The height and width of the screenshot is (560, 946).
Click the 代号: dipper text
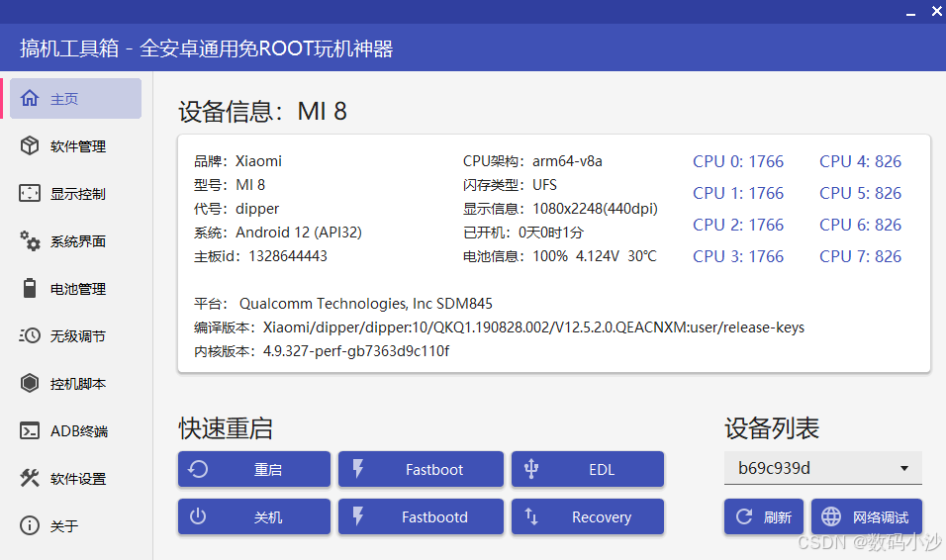click(236, 209)
